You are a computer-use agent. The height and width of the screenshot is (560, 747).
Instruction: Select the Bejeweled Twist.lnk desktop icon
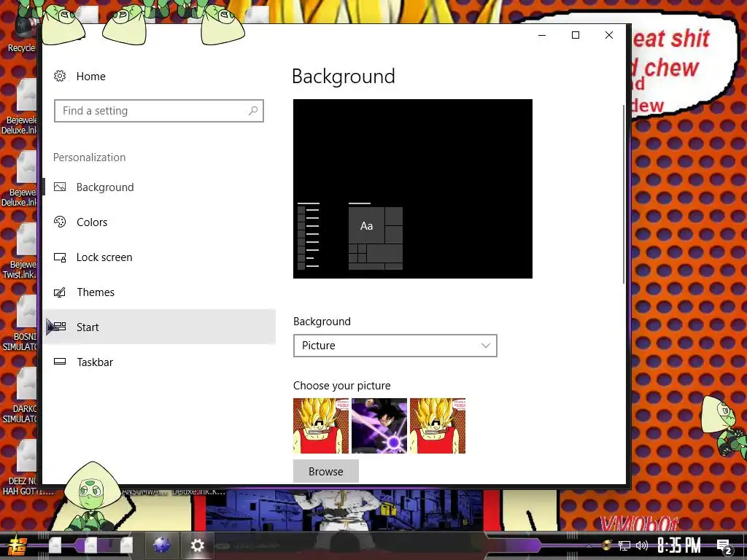pos(20,252)
